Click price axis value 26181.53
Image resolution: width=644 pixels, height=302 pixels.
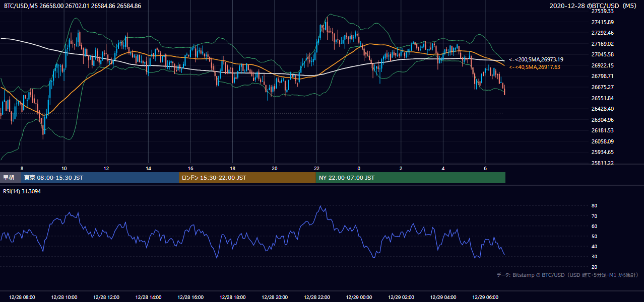[x=602, y=130]
